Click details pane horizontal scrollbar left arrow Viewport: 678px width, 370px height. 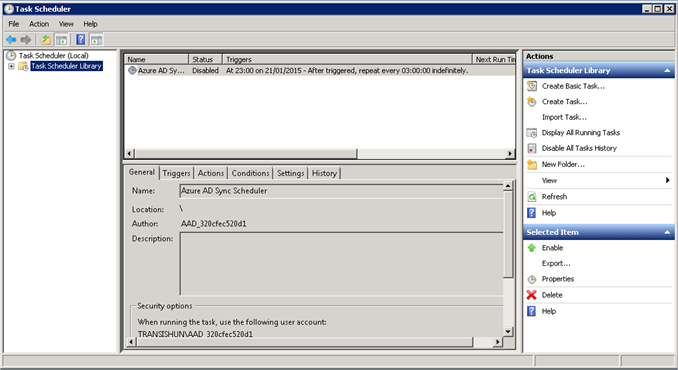coord(131,342)
